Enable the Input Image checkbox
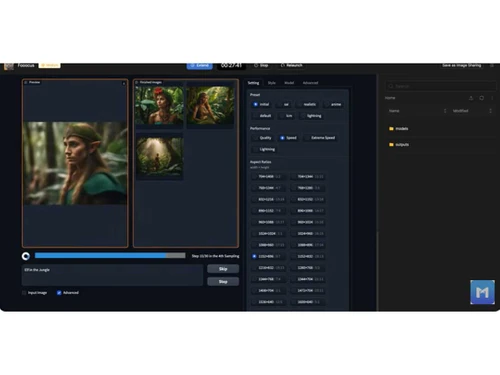 [x=24, y=293]
